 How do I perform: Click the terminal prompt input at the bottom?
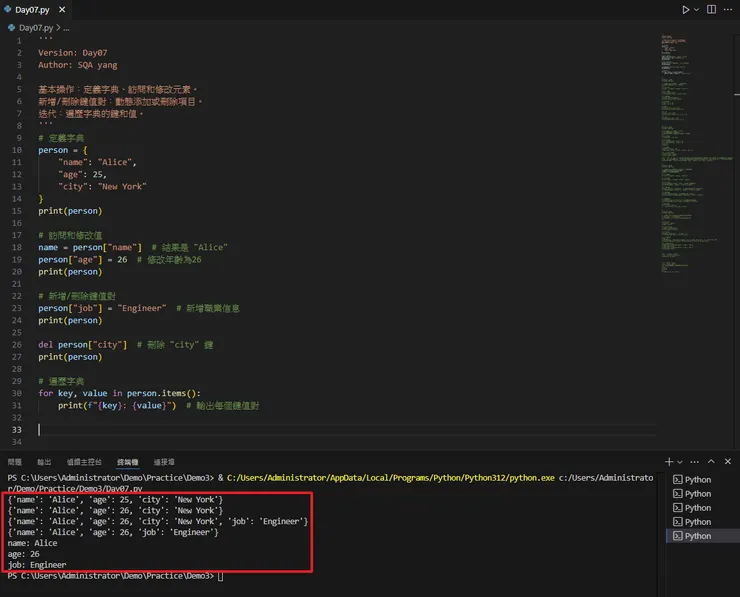[x=220, y=576]
